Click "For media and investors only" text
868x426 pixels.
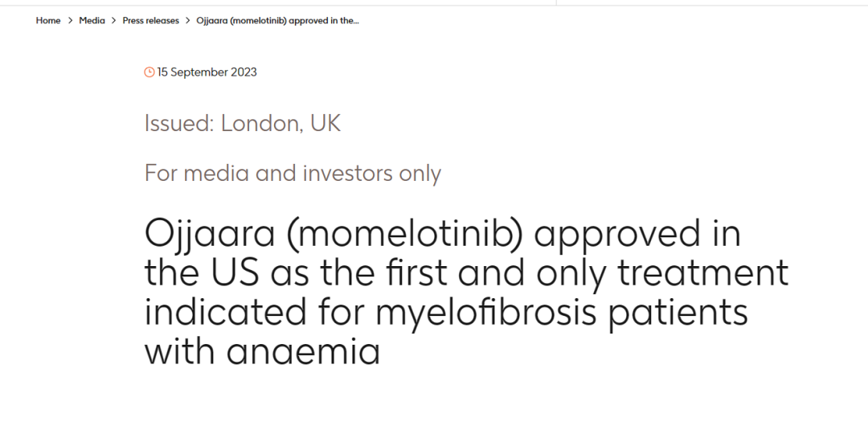click(x=293, y=173)
